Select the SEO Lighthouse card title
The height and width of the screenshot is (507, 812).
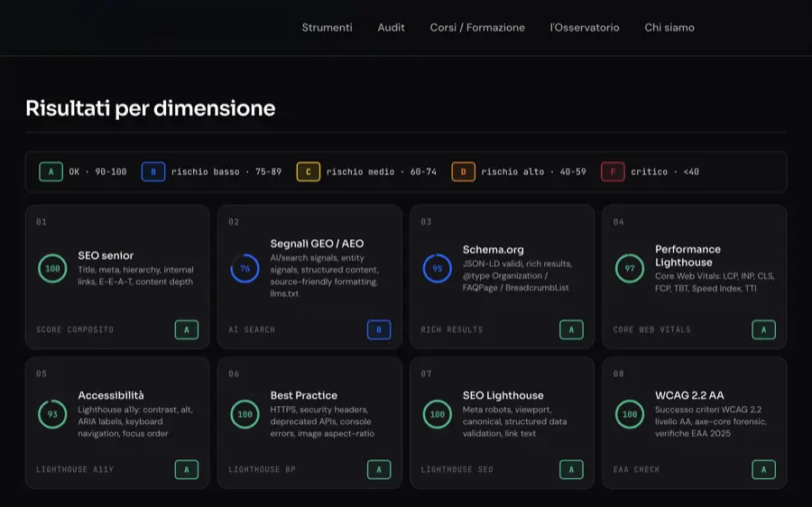[x=503, y=395]
